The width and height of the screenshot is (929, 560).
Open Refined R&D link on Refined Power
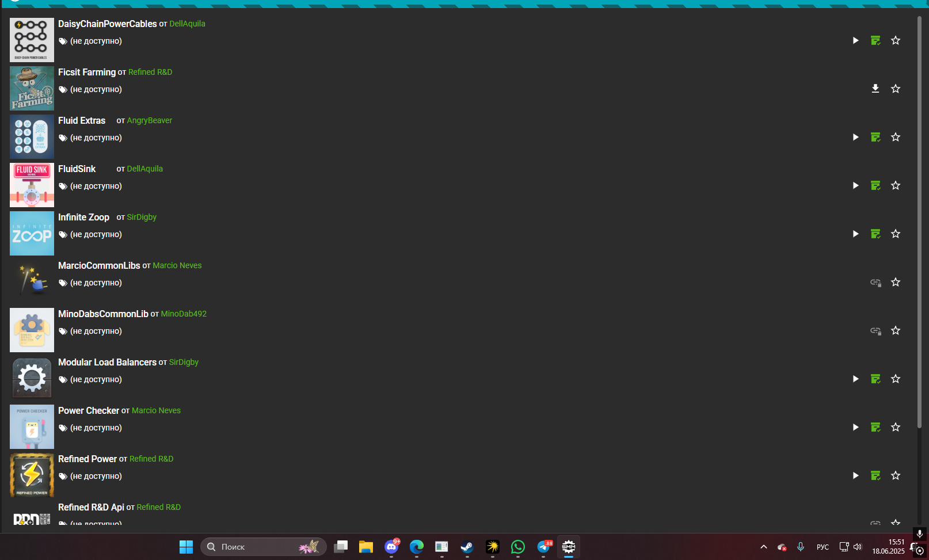(151, 459)
